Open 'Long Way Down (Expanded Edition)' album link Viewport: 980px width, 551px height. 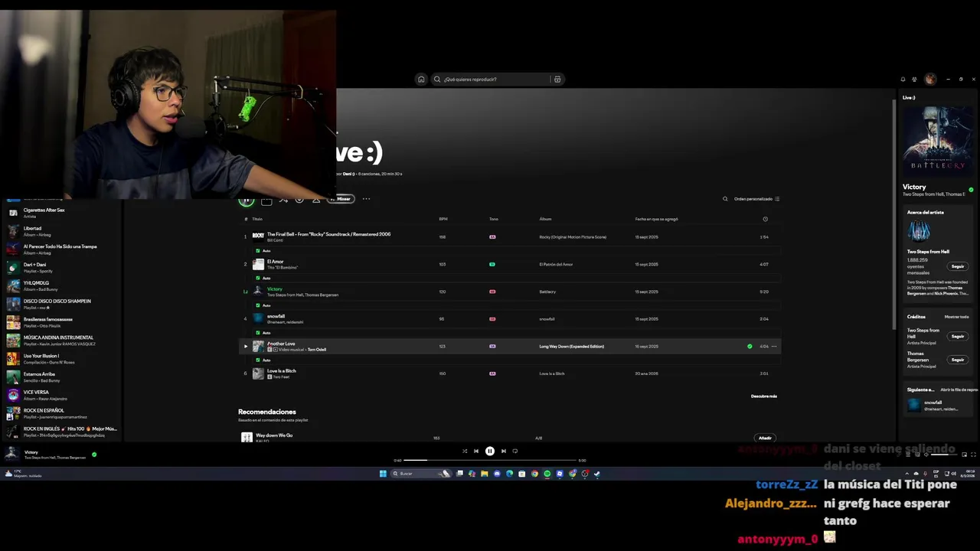tap(571, 347)
